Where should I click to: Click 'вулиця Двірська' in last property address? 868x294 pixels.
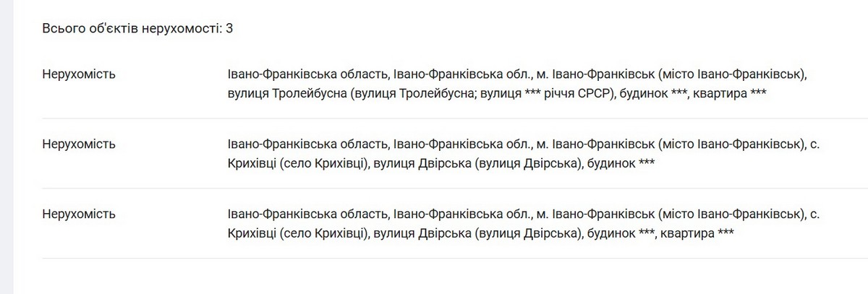coord(417,234)
